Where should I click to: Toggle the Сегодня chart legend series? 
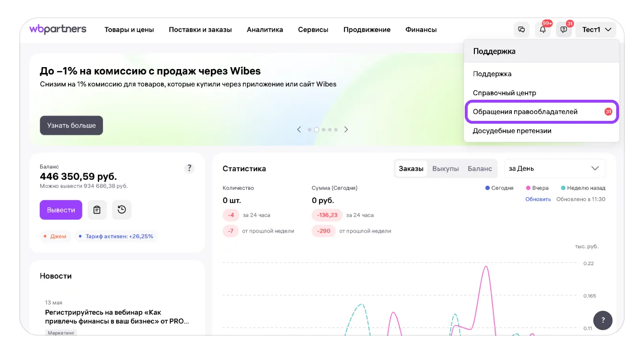click(499, 188)
